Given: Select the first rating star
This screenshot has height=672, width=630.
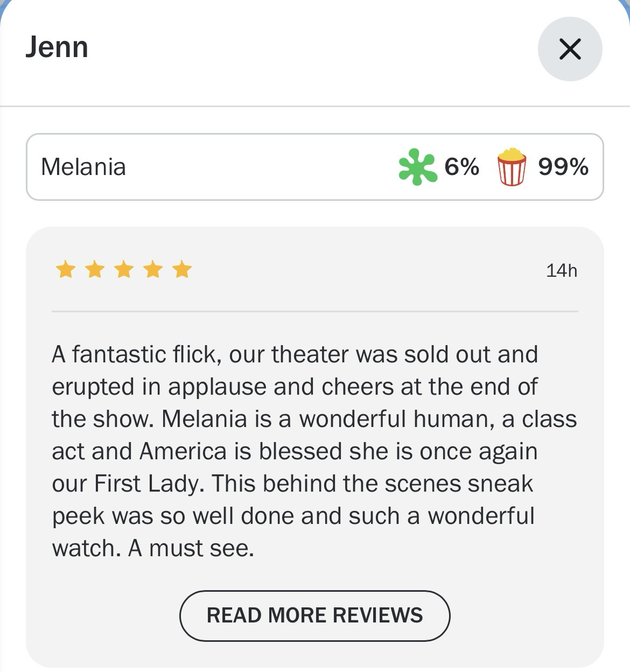Looking at the screenshot, I should point(66,269).
